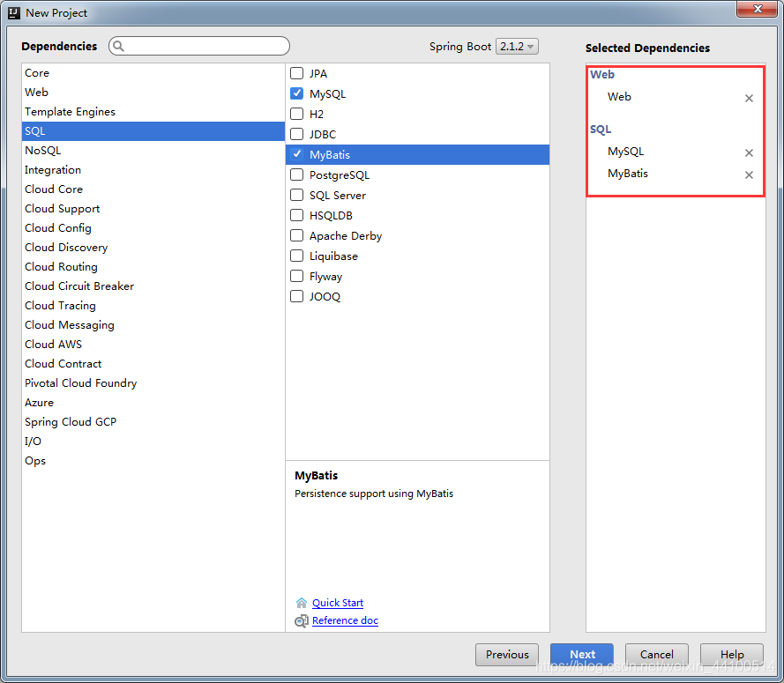Select Web group header in Selected Dependencies
This screenshot has width=784, height=683.
602,74
